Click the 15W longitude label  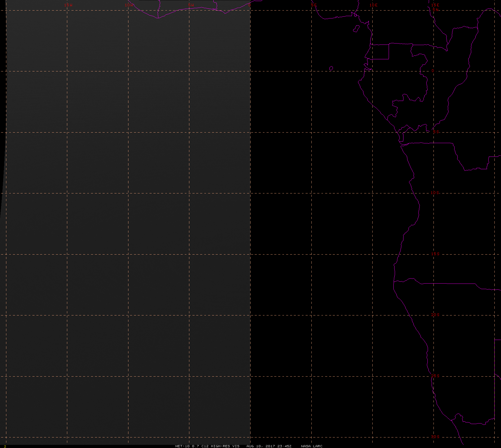(68, 5)
